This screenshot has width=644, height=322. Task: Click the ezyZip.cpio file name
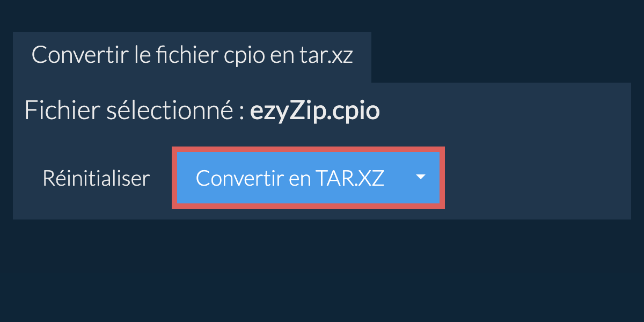tap(315, 111)
